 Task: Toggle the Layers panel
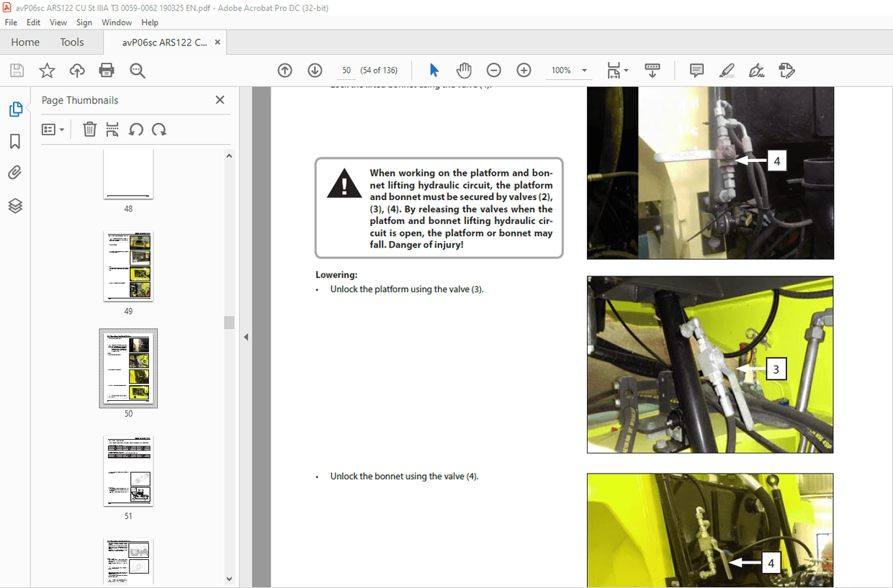tap(14, 205)
